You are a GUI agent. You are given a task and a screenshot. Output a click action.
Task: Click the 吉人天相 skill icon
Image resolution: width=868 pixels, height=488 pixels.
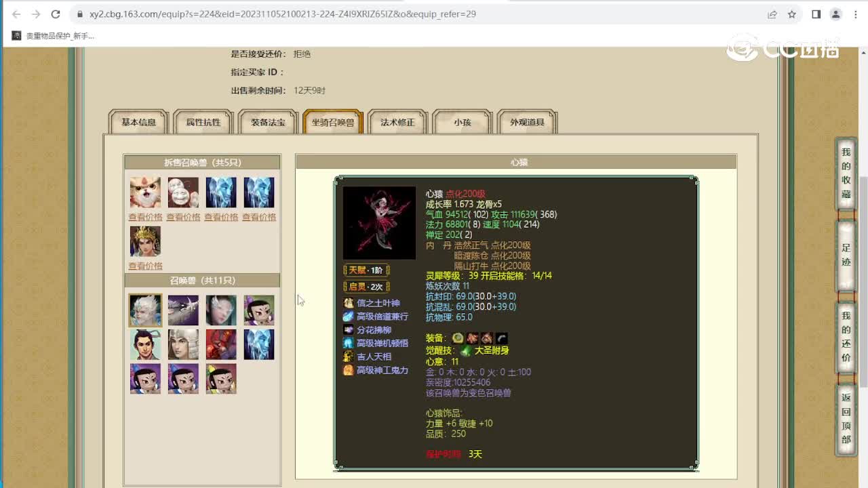point(349,357)
